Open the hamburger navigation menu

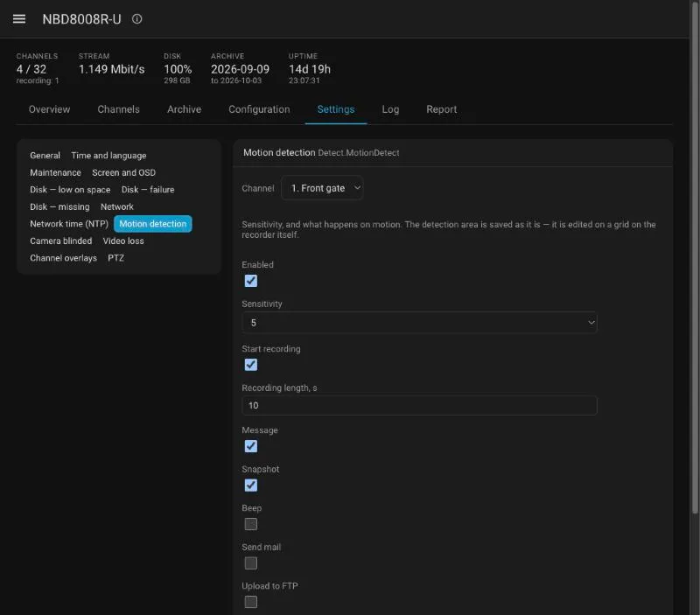click(18, 18)
